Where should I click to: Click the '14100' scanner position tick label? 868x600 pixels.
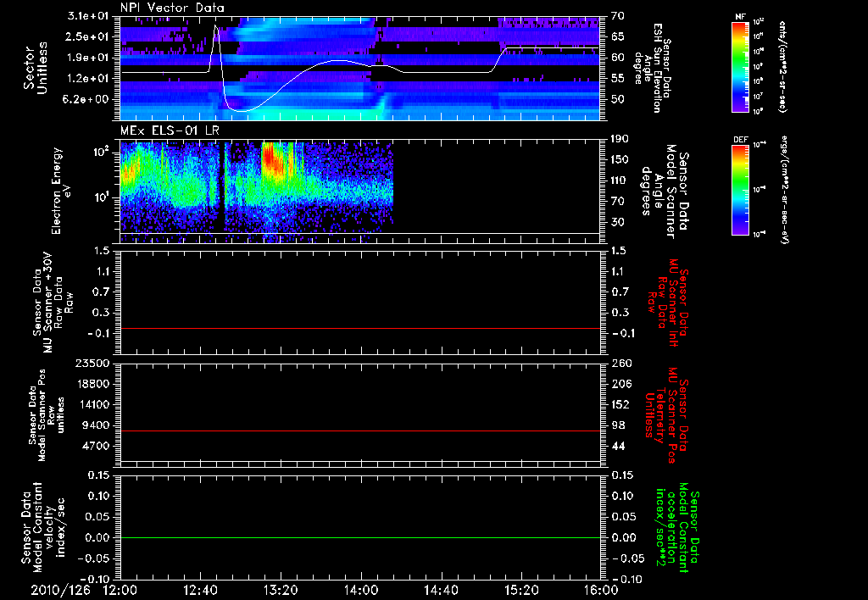(92, 404)
